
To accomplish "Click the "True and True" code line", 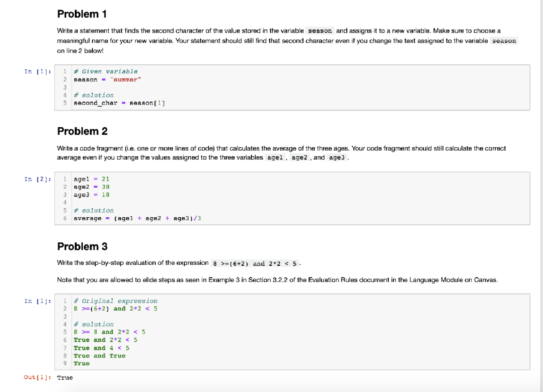I will click(100, 356).
